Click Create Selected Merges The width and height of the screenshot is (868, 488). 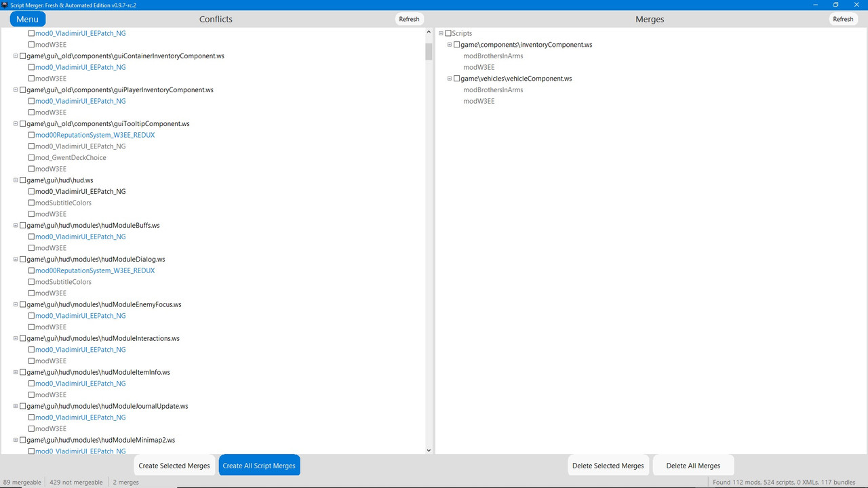174,466
